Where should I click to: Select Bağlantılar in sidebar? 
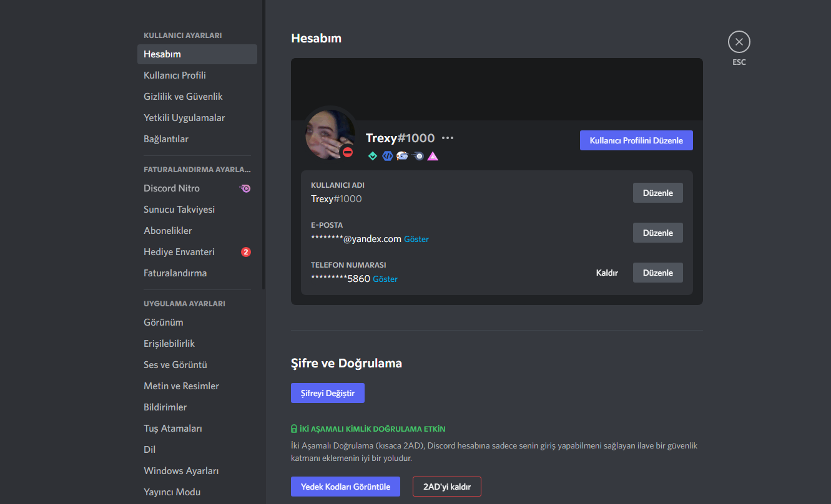[x=197, y=139]
